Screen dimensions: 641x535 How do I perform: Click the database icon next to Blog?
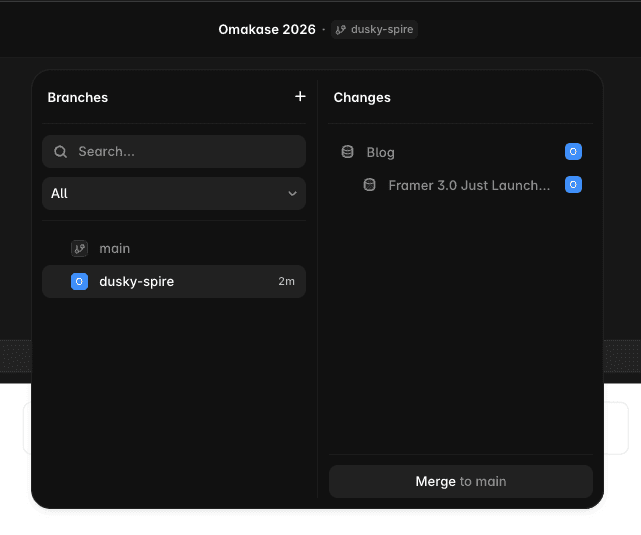(x=347, y=152)
